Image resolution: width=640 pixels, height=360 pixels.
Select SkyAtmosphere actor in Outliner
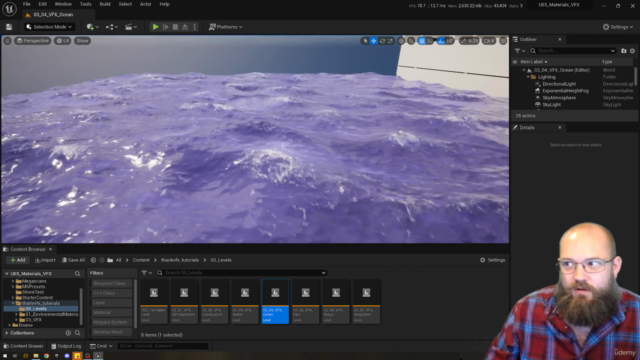tap(559, 98)
